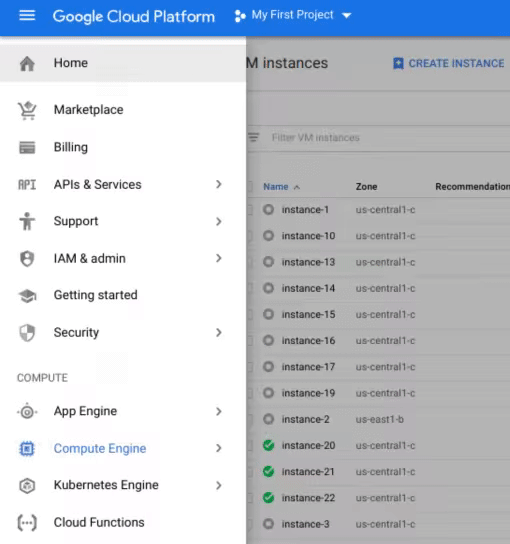Click the Billing card icon
This screenshot has width=510, height=544.
click(27, 147)
